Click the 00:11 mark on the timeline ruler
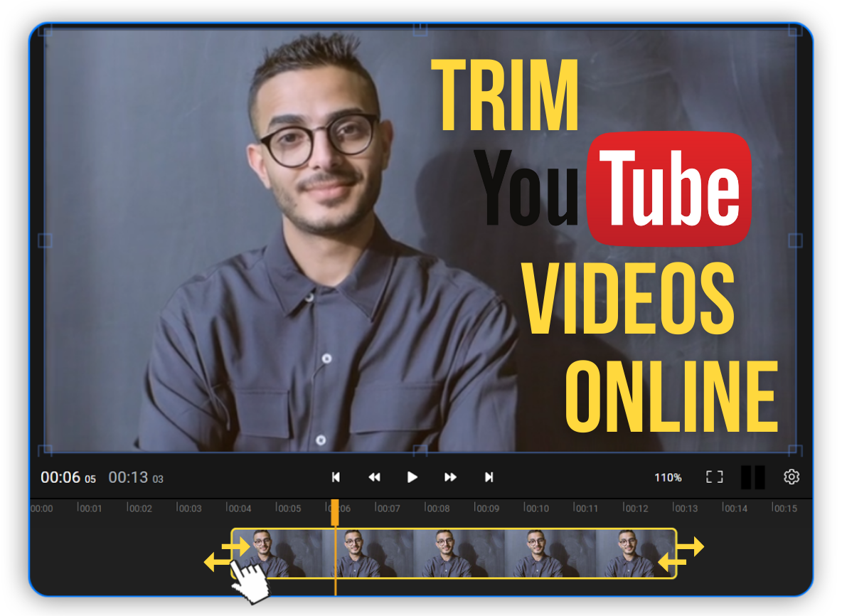Image resolution: width=842 pixels, height=616 pixels. point(586,508)
